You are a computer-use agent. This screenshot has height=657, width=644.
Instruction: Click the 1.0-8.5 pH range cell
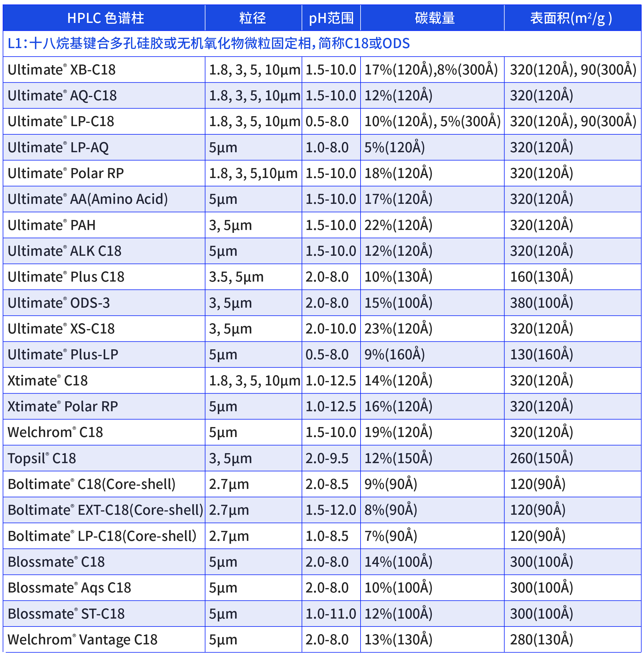pos(327,536)
